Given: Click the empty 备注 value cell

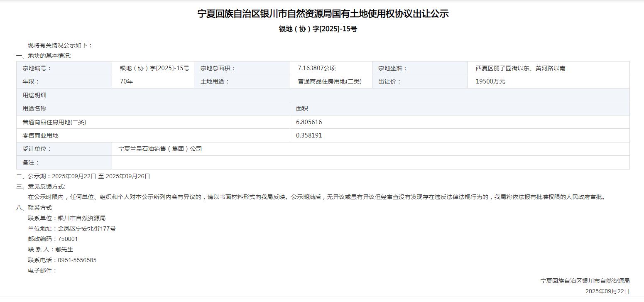Looking at the screenshot, I should pyautogui.click(x=370, y=162).
